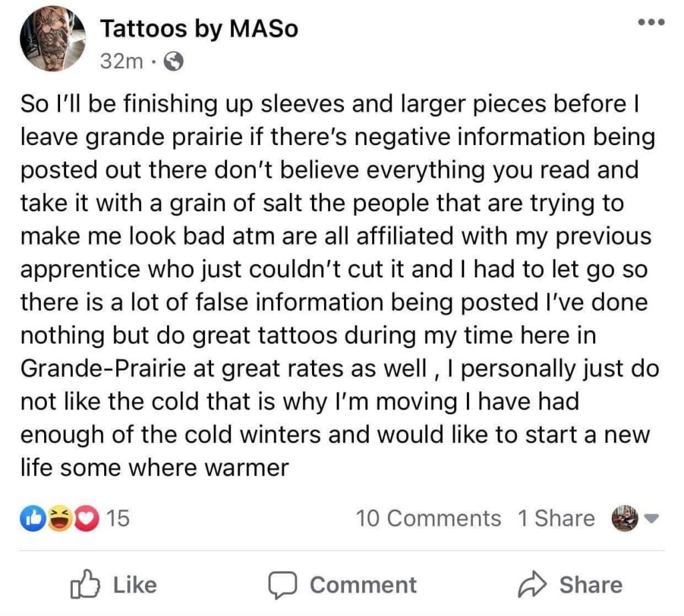Click the Tattoos by MASo profile picture
684x616 pixels.
53,42
